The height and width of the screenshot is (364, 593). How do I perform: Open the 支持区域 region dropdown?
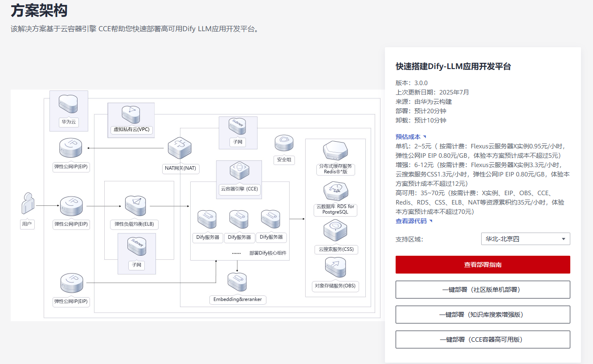[525, 239]
